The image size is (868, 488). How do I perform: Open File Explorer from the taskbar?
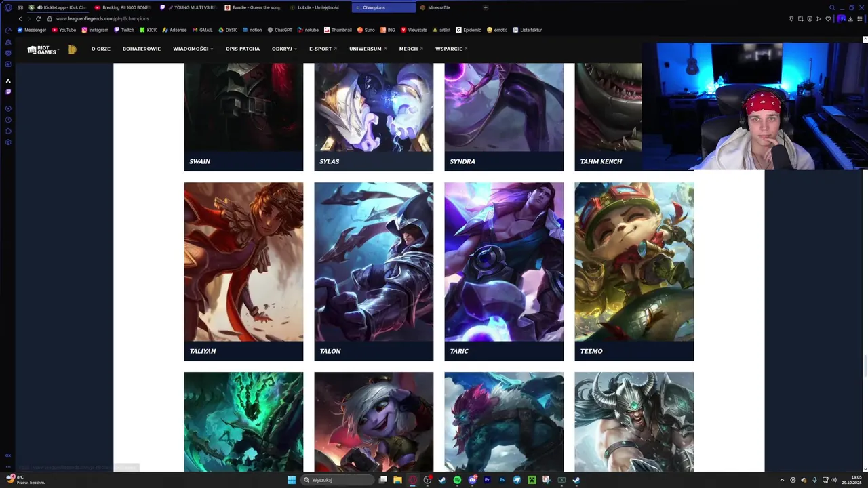point(398,480)
